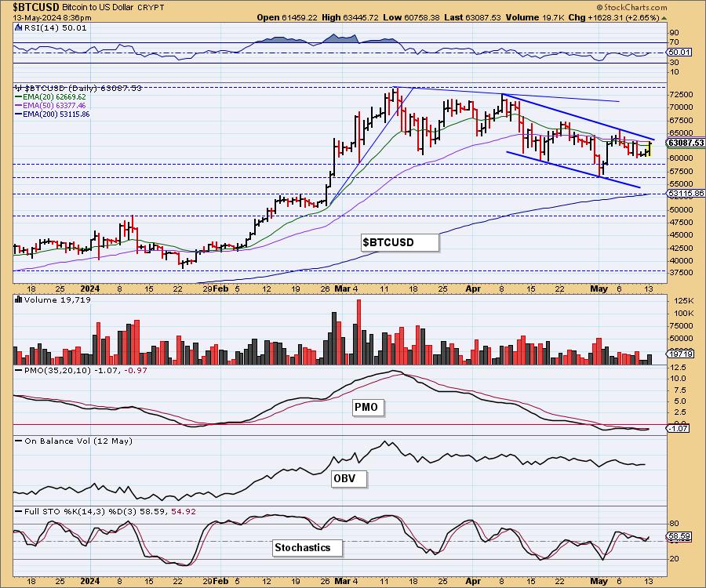Image resolution: width=706 pixels, height=588 pixels.
Task: Click the RSI(14) indicator icon
Action: pos(19,27)
